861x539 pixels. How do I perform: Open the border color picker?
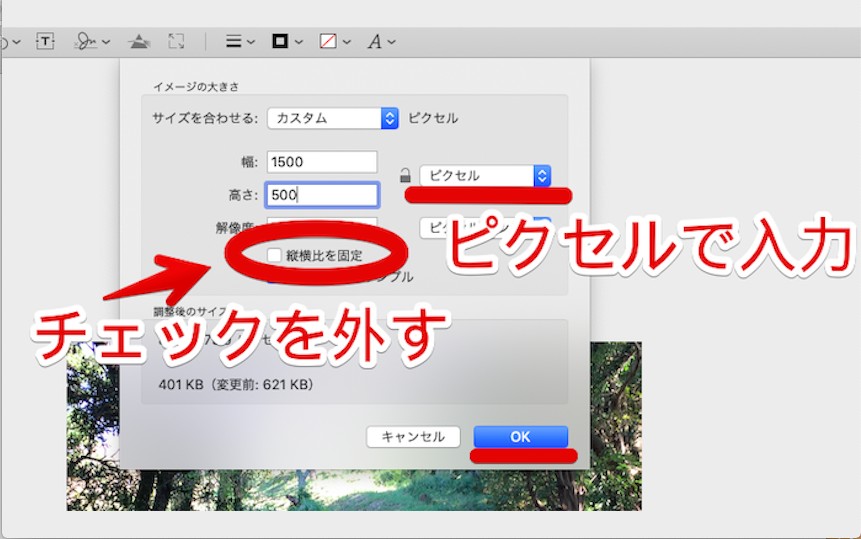pos(285,41)
